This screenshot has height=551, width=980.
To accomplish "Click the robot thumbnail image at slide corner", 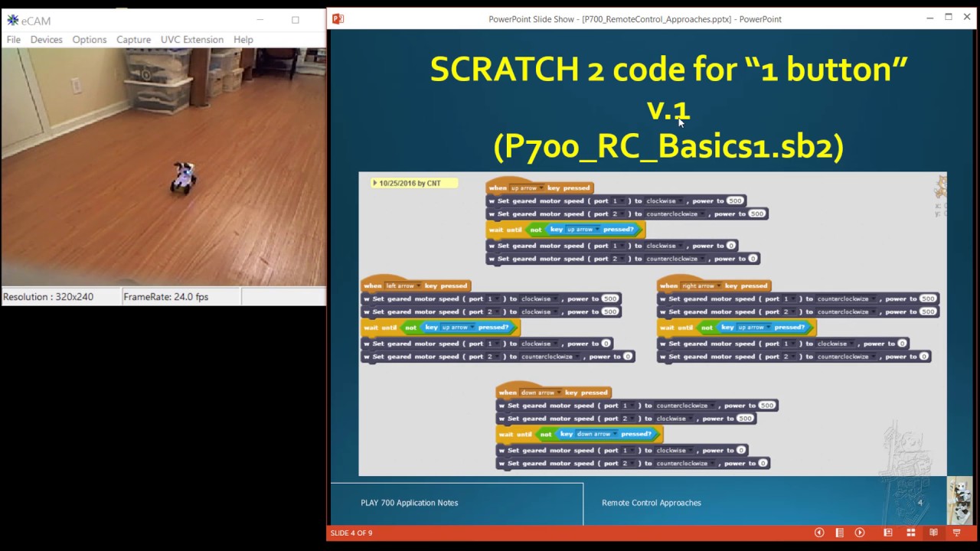I will [959, 501].
